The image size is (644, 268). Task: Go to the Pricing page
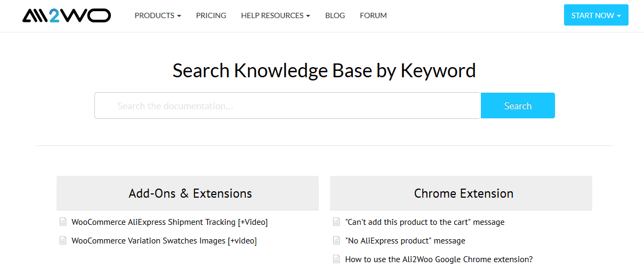211,15
